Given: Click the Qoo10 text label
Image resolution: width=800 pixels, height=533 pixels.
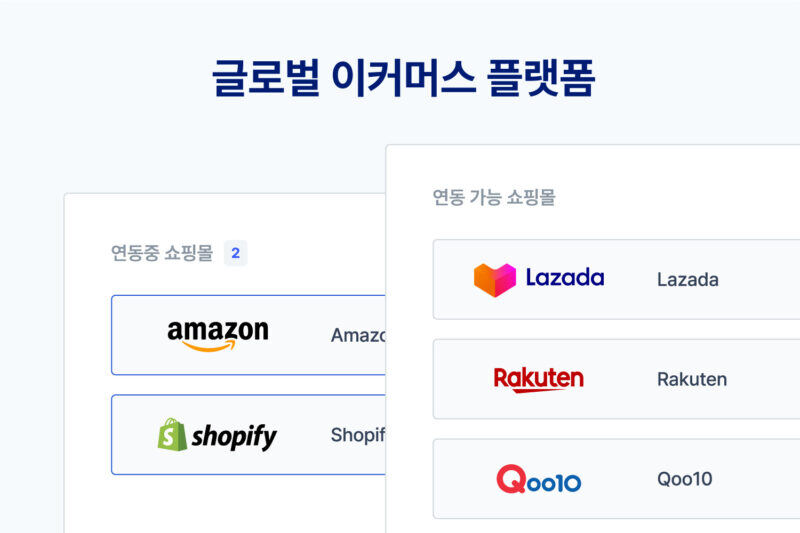Looking at the screenshot, I should [x=685, y=479].
